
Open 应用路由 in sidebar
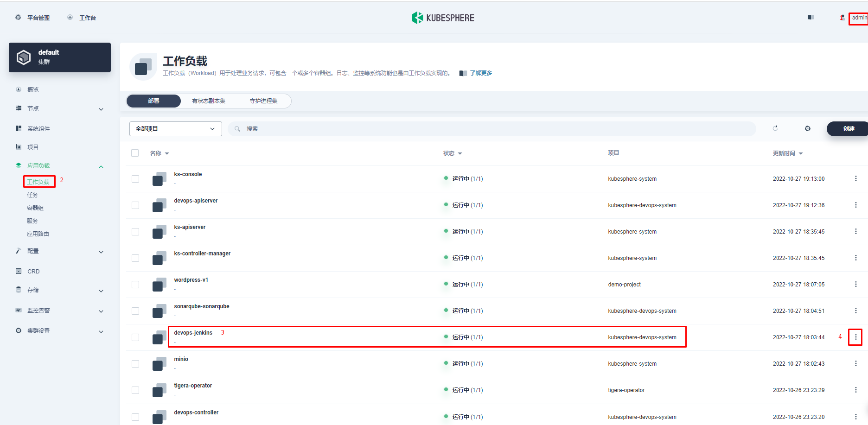pos(38,234)
